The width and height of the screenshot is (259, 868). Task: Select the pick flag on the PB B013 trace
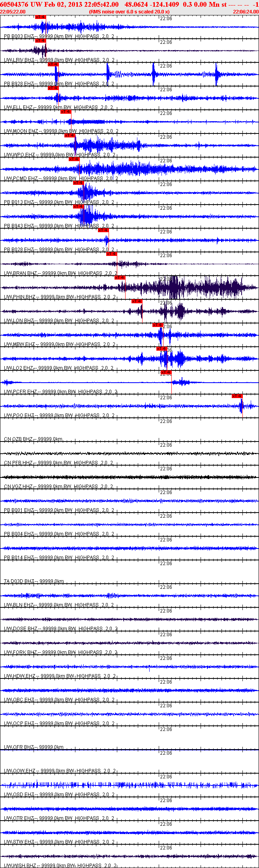point(79,183)
